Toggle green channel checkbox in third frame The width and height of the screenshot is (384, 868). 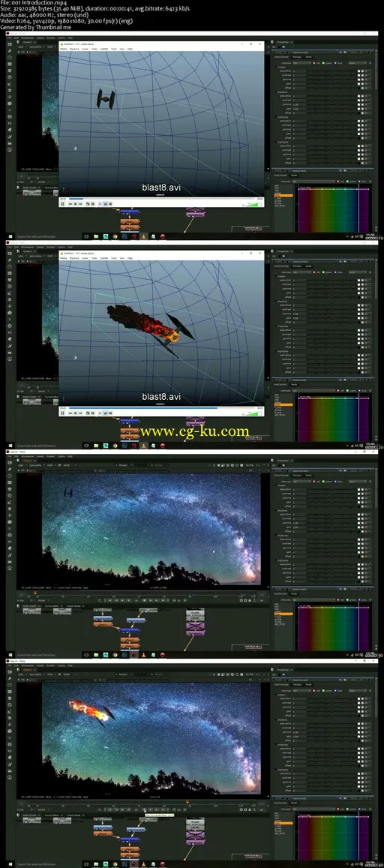point(325,481)
